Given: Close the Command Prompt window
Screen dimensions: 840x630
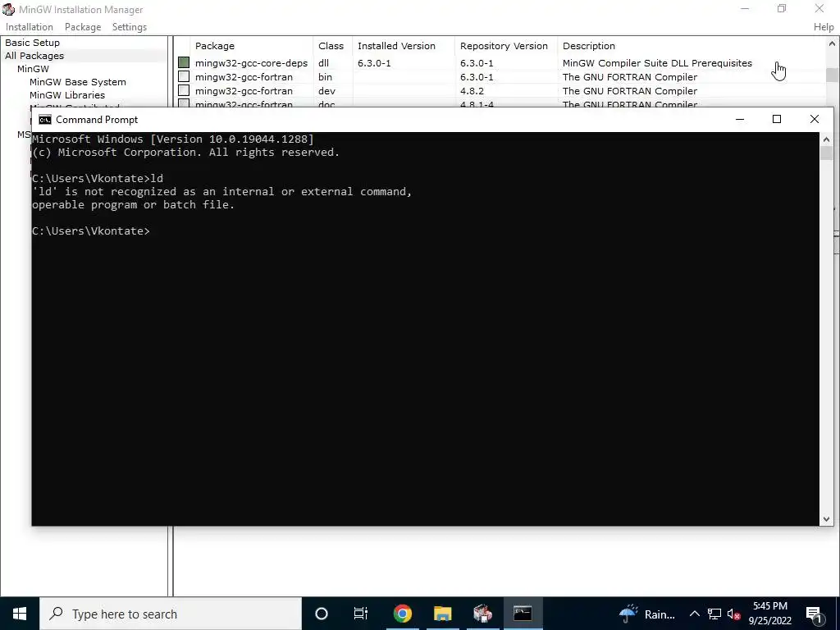Looking at the screenshot, I should (x=815, y=119).
